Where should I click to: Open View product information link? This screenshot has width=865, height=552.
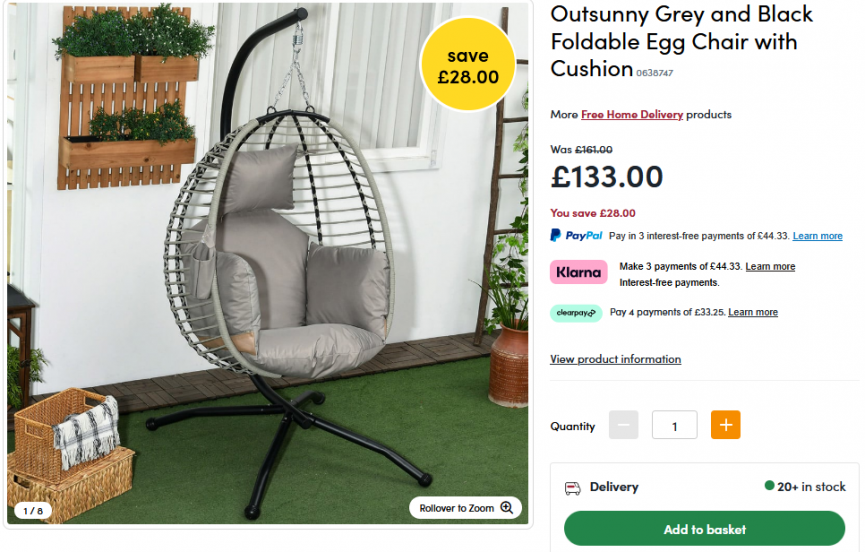[x=615, y=359]
